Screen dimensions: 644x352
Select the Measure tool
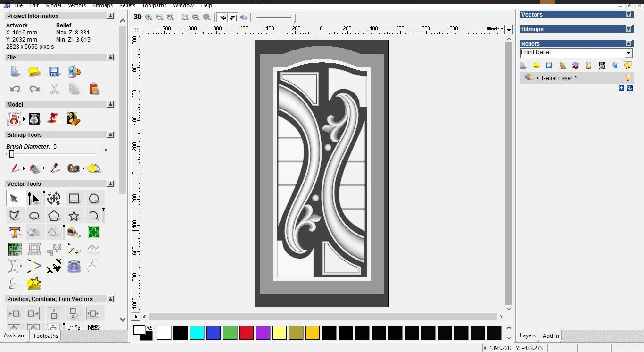pos(74,232)
